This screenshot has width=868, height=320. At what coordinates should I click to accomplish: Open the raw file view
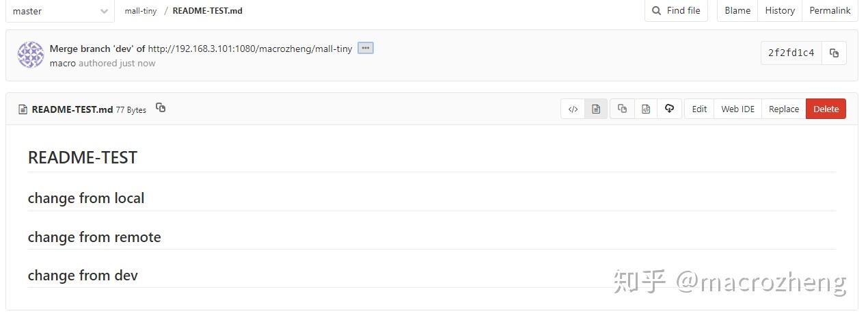(646, 109)
